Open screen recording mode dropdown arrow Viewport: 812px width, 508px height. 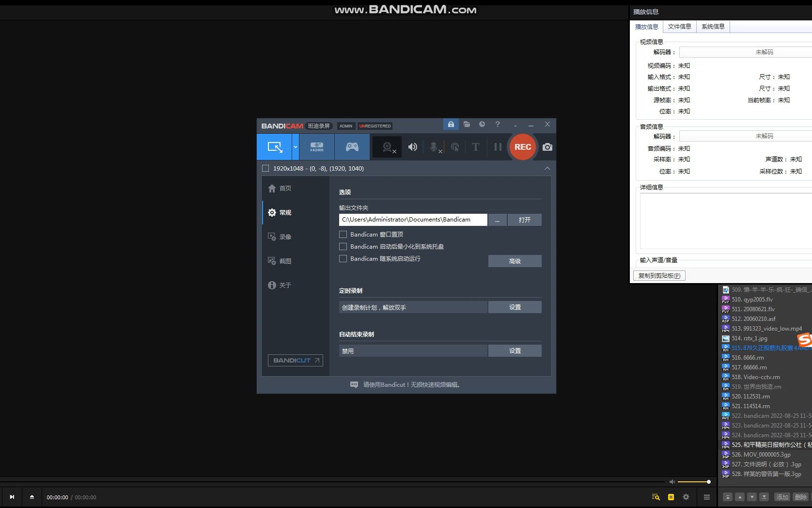pos(296,147)
